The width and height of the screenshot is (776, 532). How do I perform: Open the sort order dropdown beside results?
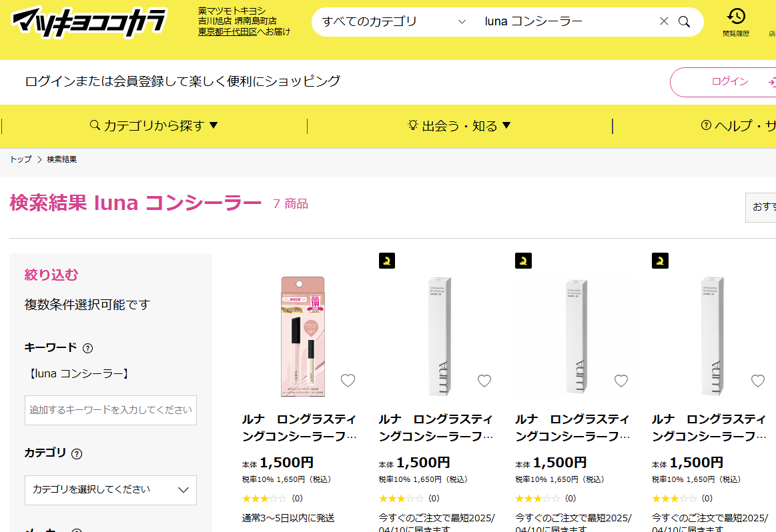click(761, 207)
